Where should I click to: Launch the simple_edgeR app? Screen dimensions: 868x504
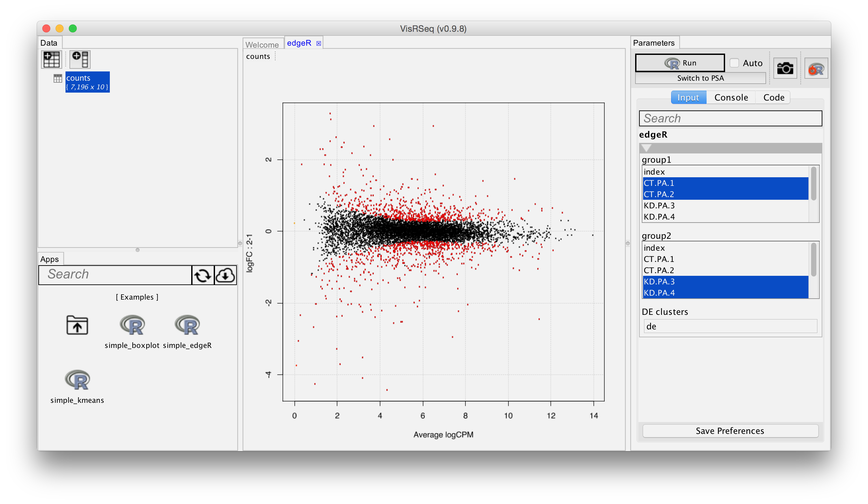click(187, 325)
